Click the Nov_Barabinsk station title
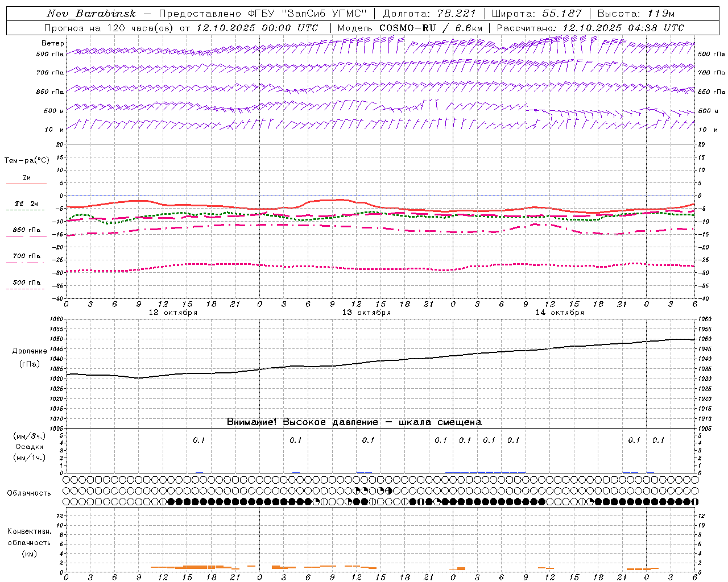This screenshot has width=728, height=582. click(91, 14)
